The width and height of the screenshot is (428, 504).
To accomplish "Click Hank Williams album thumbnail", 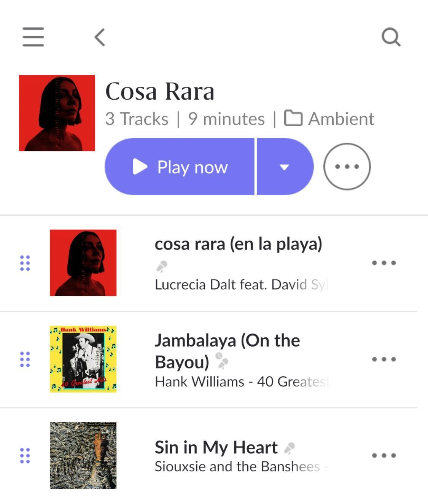I will coord(83,359).
